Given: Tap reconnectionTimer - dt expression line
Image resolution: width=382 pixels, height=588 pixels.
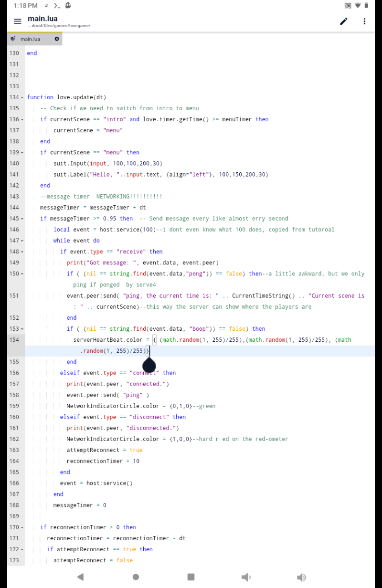Looking at the screenshot, I should pyautogui.click(x=116, y=538).
